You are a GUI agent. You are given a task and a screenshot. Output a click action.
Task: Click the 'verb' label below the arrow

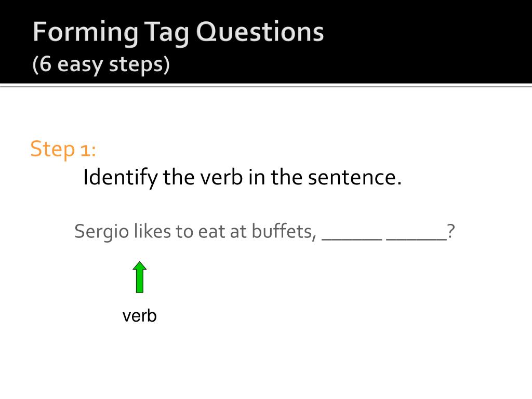(139, 316)
